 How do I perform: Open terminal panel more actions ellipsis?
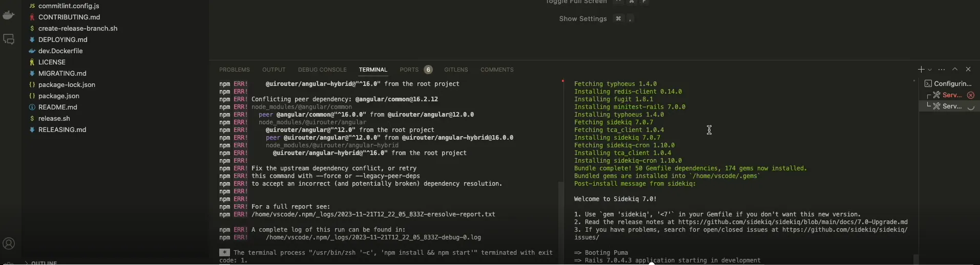pyautogui.click(x=942, y=70)
